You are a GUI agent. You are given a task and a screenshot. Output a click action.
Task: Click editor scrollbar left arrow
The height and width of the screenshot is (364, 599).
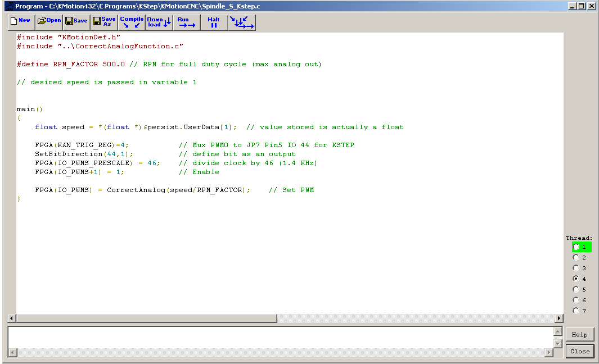[11, 318]
